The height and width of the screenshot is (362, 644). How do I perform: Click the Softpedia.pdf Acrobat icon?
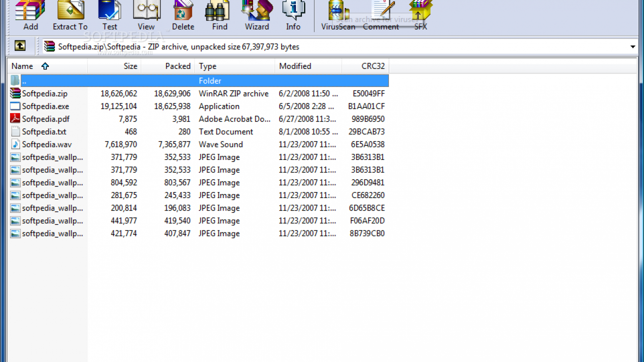coord(15,119)
